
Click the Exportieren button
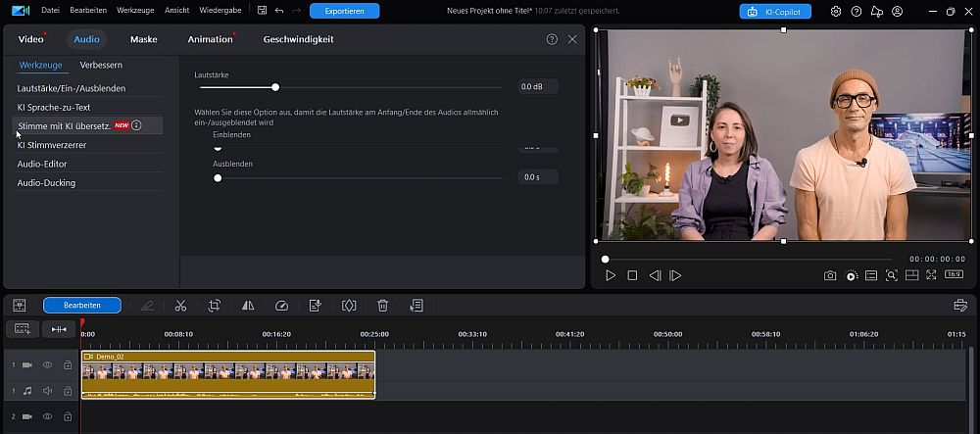click(x=344, y=11)
